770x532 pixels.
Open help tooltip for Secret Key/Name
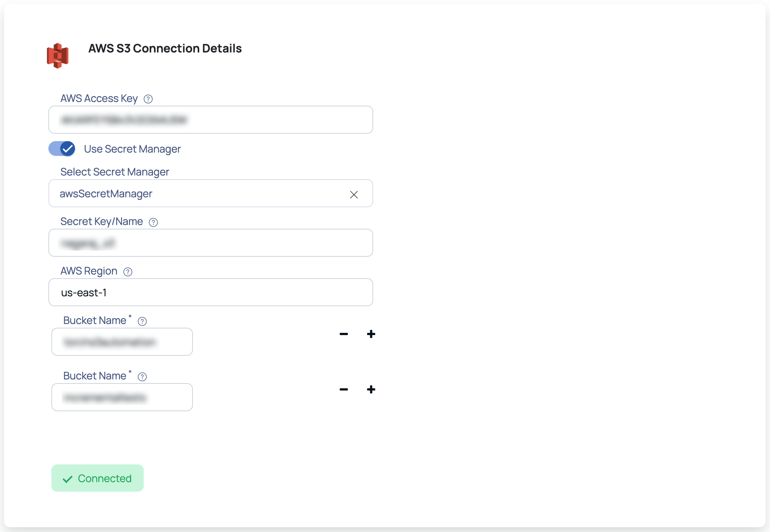(153, 222)
